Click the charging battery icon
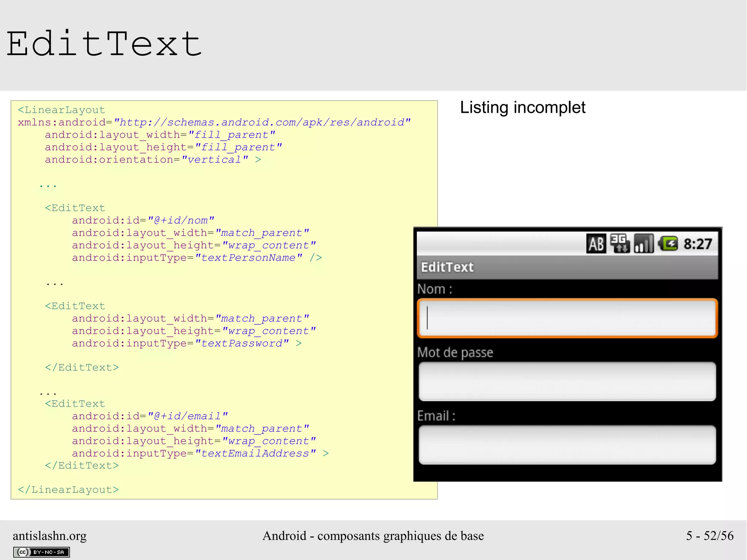The width and height of the screenshot is (747, 560). (668, 243)
